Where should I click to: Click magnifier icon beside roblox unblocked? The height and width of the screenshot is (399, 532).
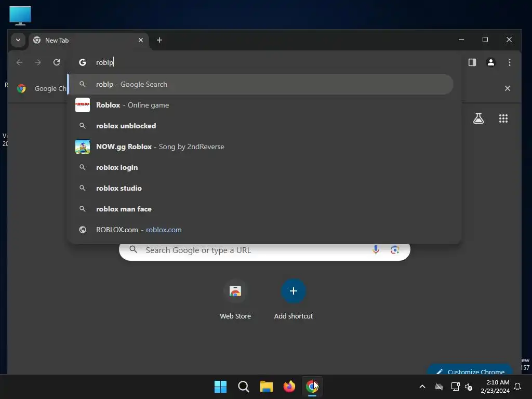click(83, 126)
